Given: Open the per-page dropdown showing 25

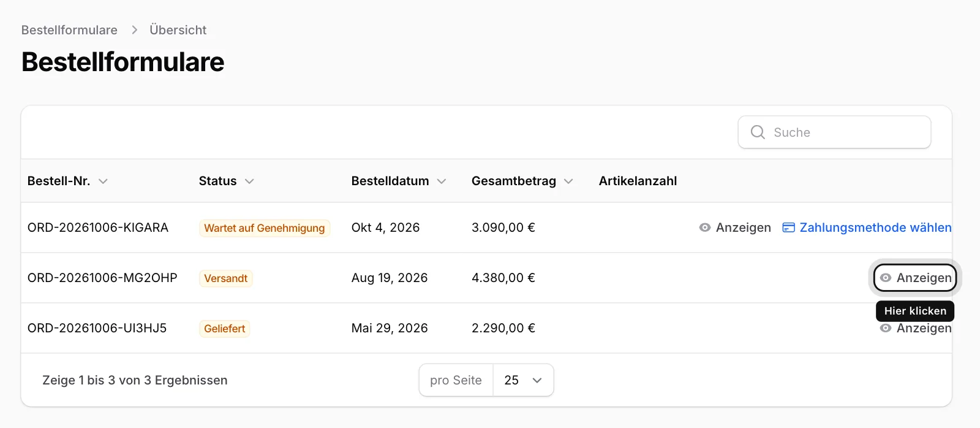Looking at the screenshot, I should pos(523,380).
